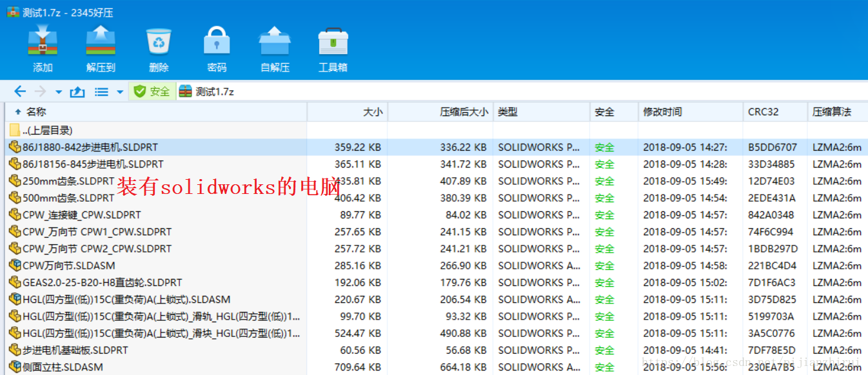Click modified time 2018-09-05 15:49:

click(685, 181)
